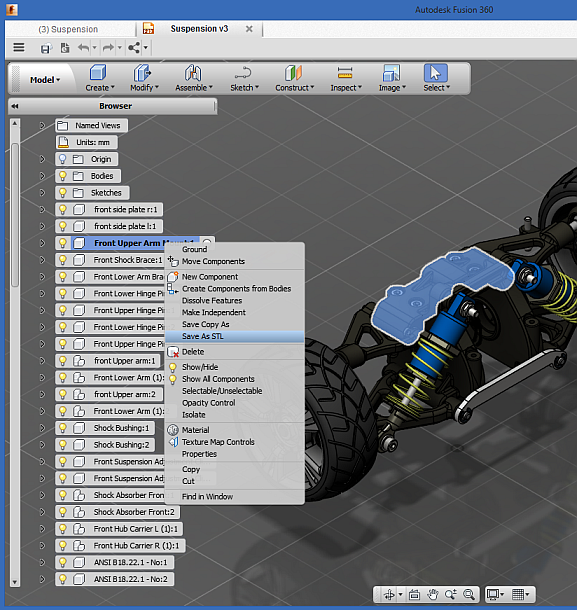The image size is (577, 610).
Task: Open the Assemble tool menu icon
Action: [x=193, y=73]
